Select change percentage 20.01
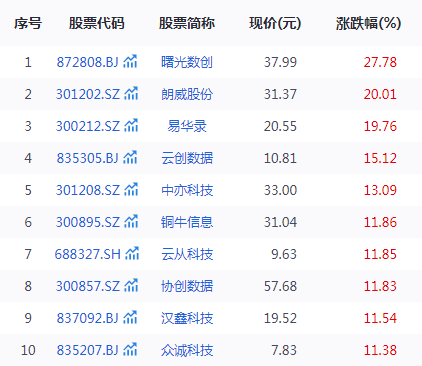This screenshot has width=422, height=366. click(x=380, y=94)
